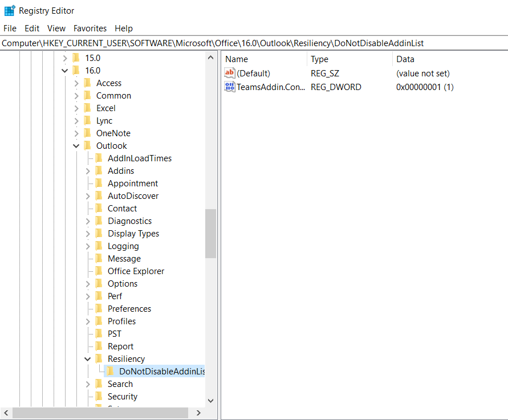
Task: Click the REG_DWORD icon beside TeamsAddin.Con value
Action: (x=229, y=87)
